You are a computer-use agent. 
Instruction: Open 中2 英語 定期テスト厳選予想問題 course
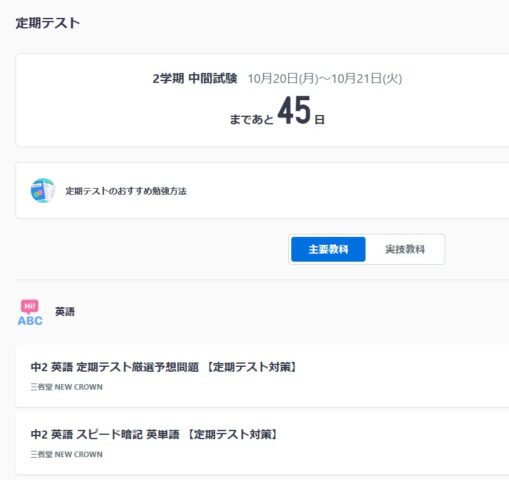point(262,376)
